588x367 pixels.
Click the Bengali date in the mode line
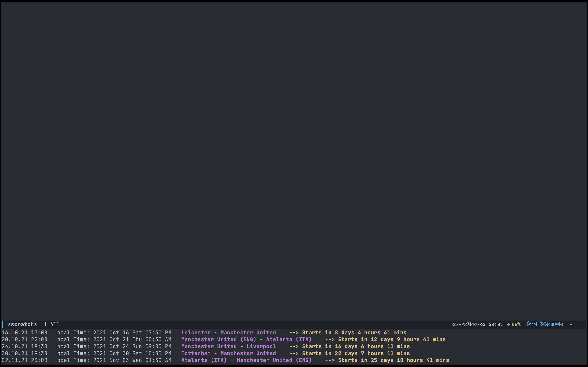pos(468,324)
